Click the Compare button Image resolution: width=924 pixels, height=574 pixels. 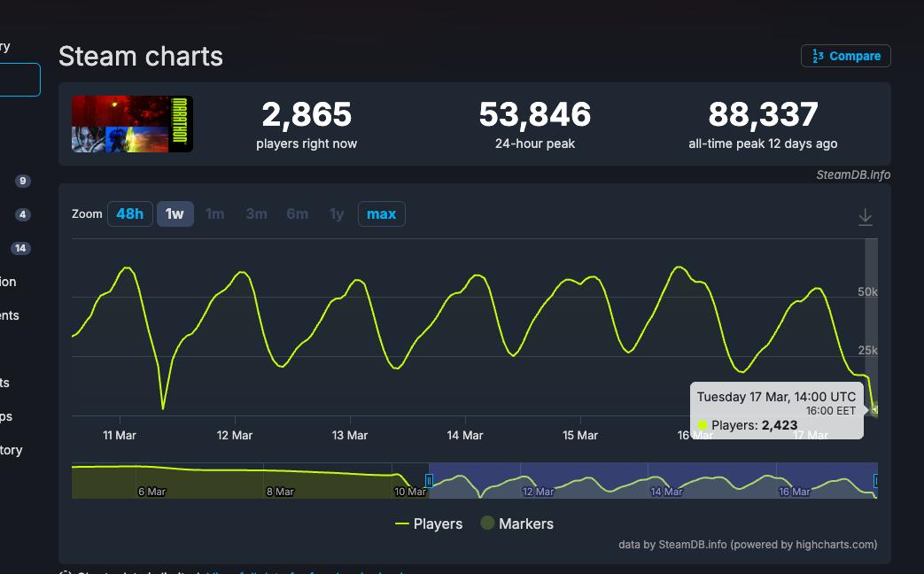845,56
